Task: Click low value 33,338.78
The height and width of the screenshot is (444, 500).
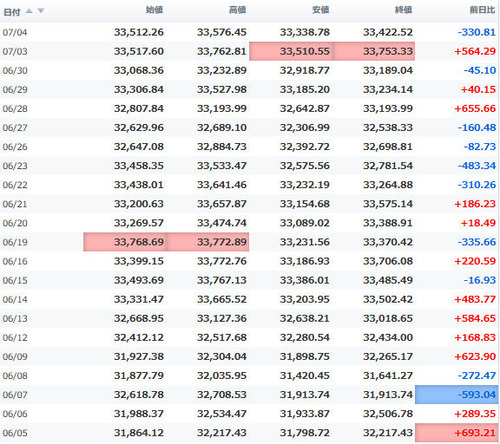Action: point(305,32)
